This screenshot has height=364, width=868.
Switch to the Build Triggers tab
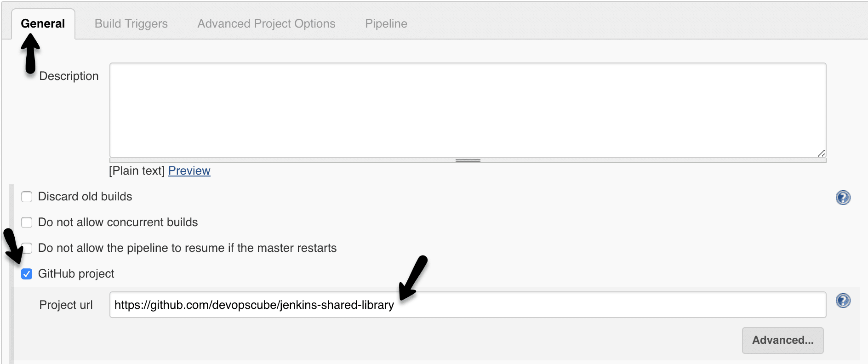pos(131,23)
